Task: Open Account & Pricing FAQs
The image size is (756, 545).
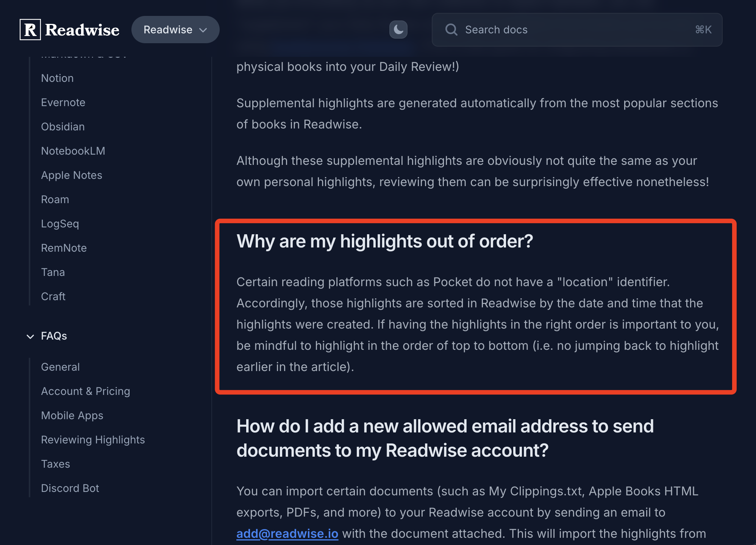Action: click(85, 391)
